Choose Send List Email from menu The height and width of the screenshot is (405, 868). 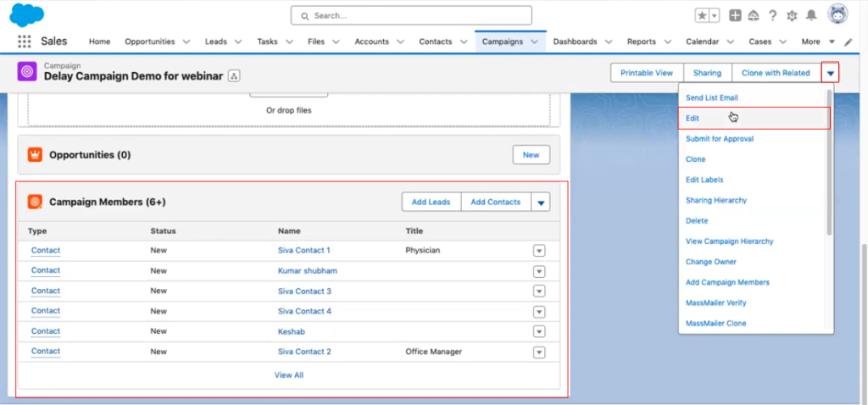(711, 97)
